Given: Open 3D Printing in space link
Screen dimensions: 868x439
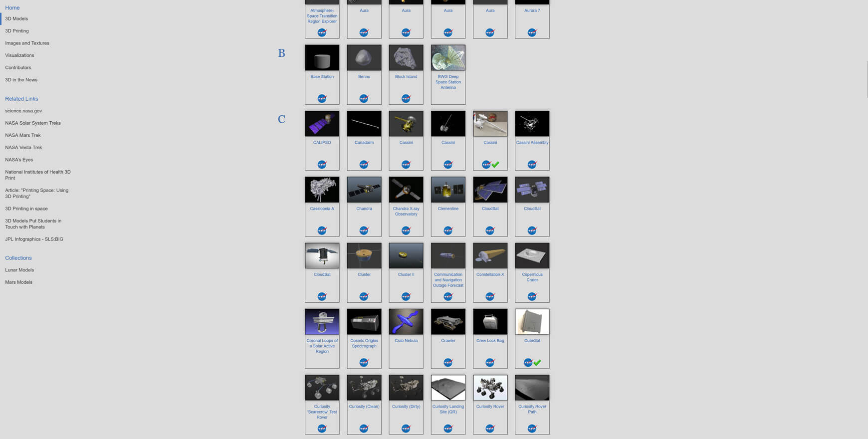Looking at the screenshot, I should (x=26, y=209).
